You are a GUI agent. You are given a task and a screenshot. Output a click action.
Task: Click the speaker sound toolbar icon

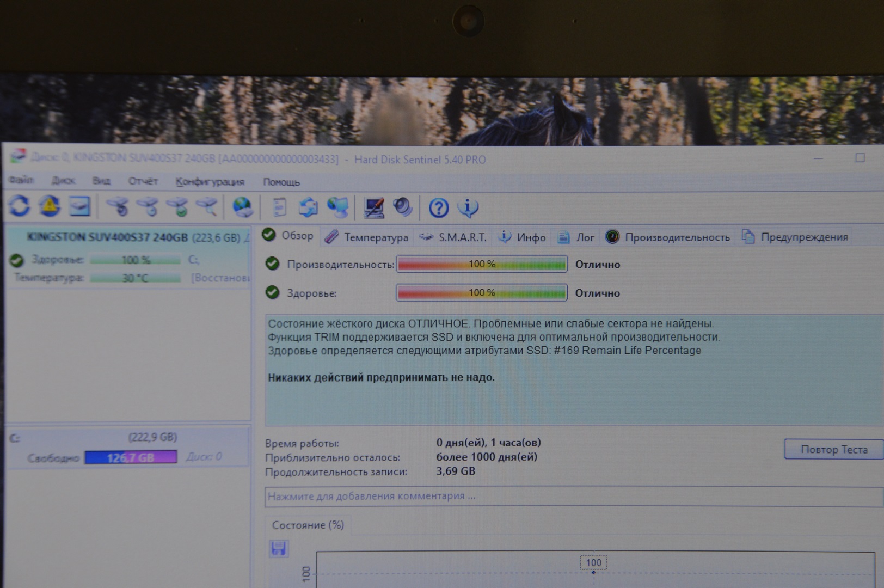point(403,207)
